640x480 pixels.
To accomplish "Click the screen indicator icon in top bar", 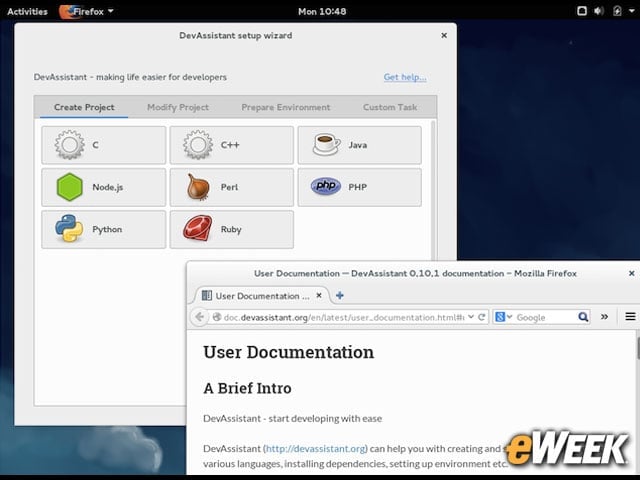I will coord(582,11).
